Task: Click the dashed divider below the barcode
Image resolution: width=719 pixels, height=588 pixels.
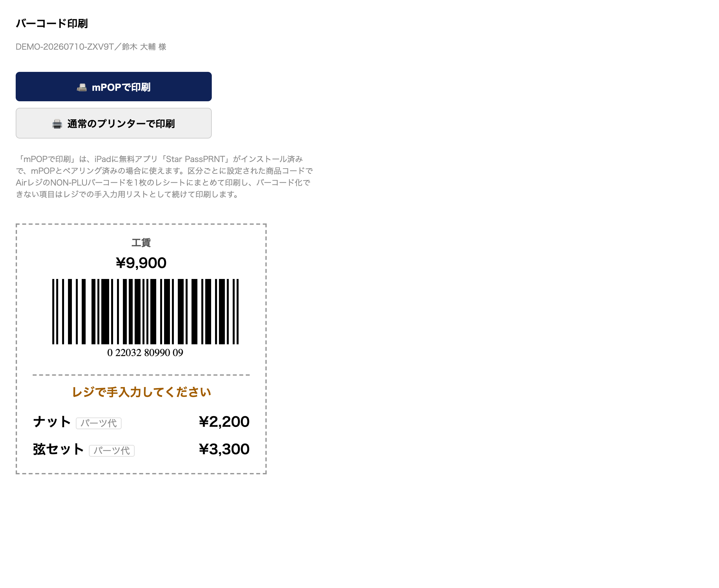Action: tap(141, 375)
